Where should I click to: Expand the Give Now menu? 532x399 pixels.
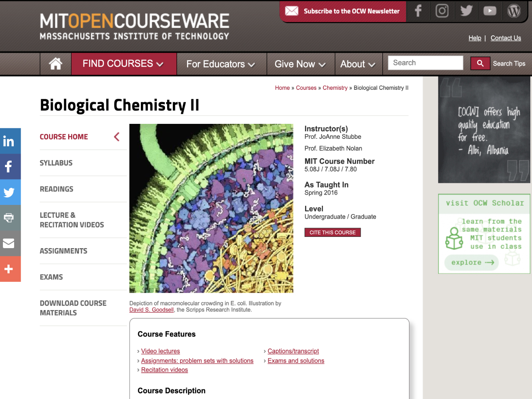coord(300,64)
